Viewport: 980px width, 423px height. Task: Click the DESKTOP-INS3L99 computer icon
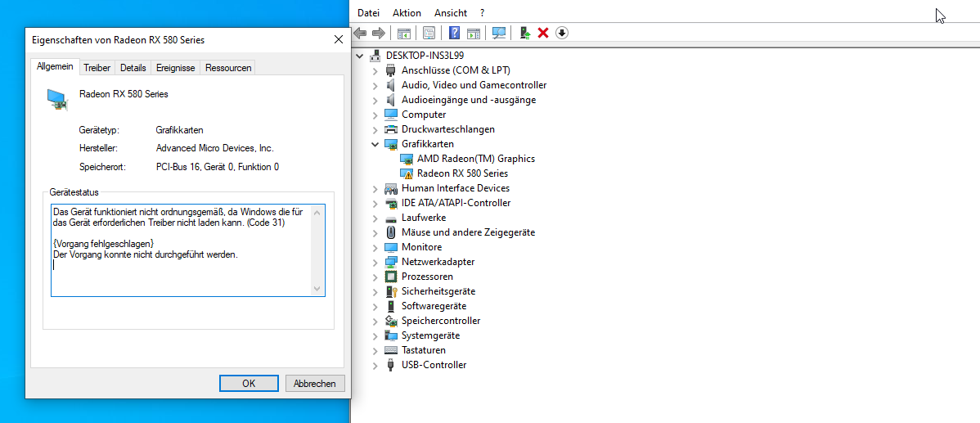375,56
